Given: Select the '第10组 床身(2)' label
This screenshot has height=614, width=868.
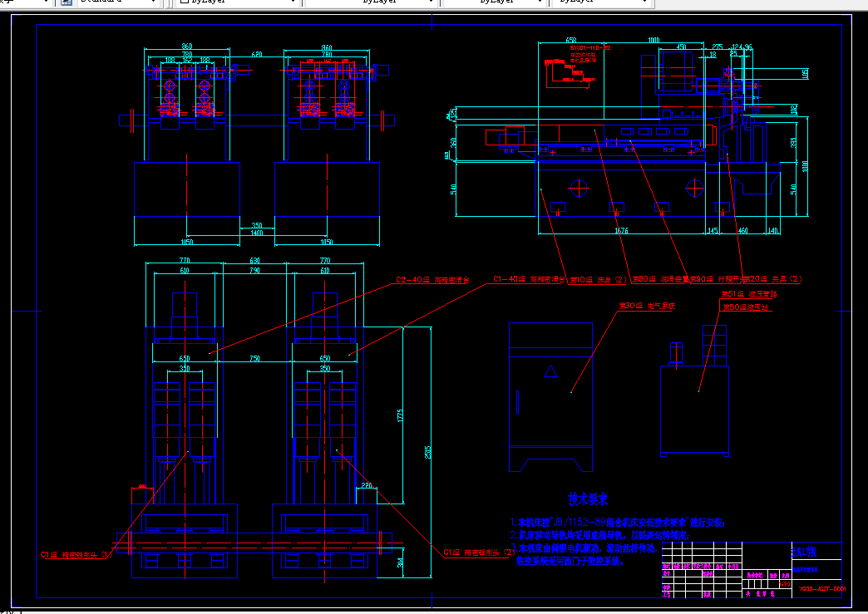Looking at the screenshot, I should (599, 280).
